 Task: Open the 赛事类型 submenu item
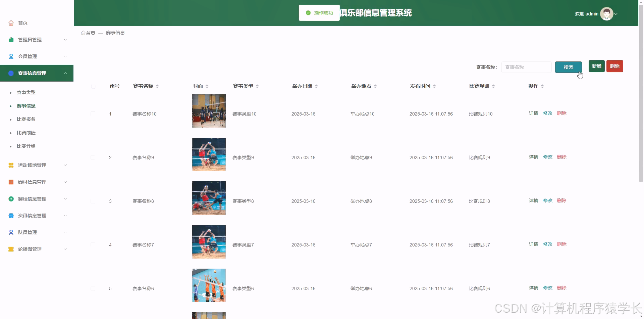tap(26, 92)
